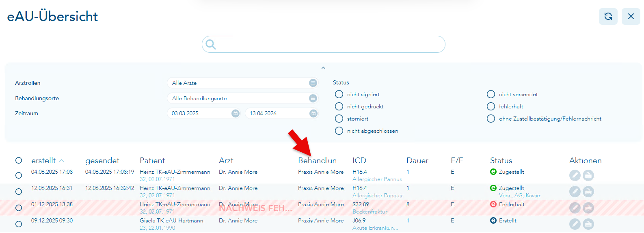This screenshot has width=644, height=233.
Task: Open the 'Alle Ärzte' dropdown
Action: [x=242, y=83]
